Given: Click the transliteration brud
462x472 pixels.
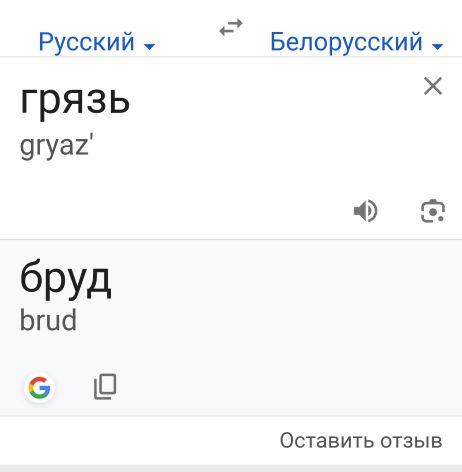Looking at the screenshot, I should 48,320.
